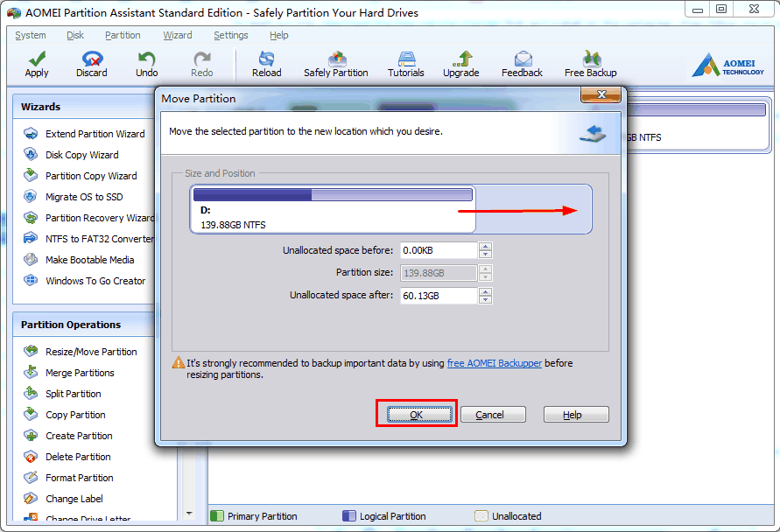Click the AOMEI Technology logo

click(727, 65)
